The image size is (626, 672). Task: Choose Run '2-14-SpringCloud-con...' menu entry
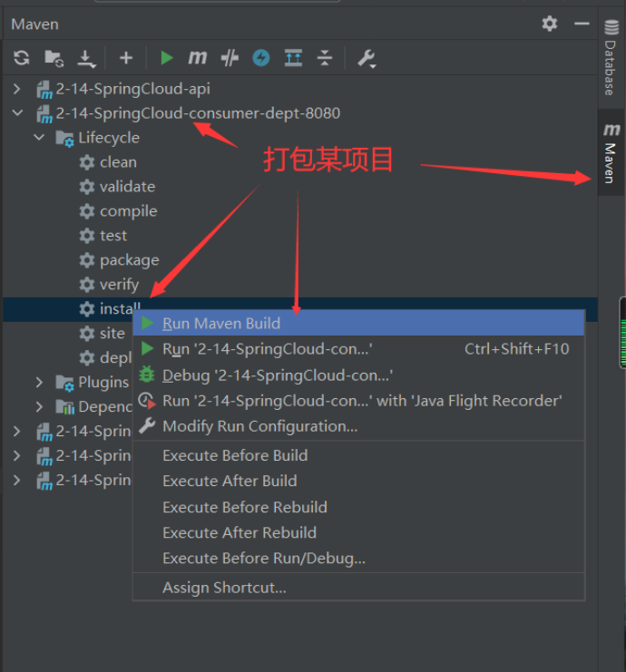coord(358,349)
